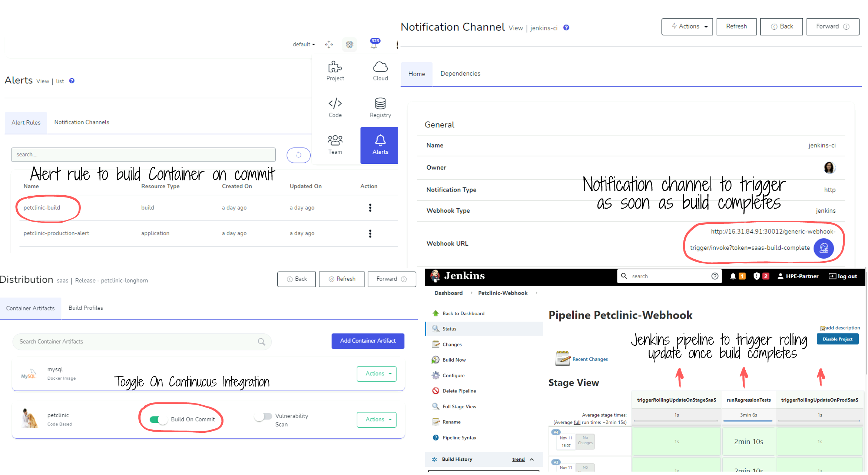Image resolution: width=868 pixels, height=475 pixels.
Task: Click the owner avatar thumbnail
Action: (829, 167)
